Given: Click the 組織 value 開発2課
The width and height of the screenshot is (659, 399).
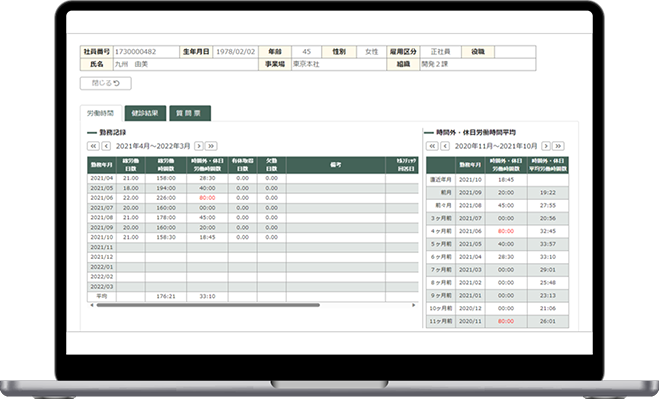Looking at the screenshot, I should (478, 64).
